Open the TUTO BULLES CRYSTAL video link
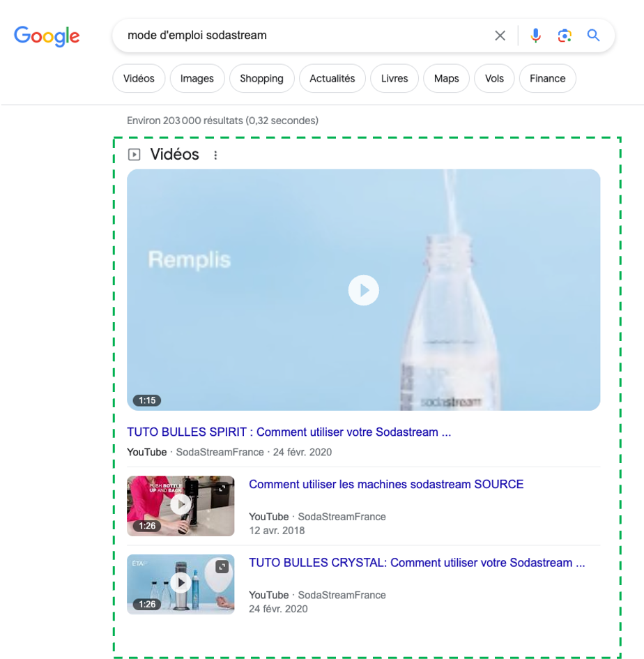 (x=417, y=563)
